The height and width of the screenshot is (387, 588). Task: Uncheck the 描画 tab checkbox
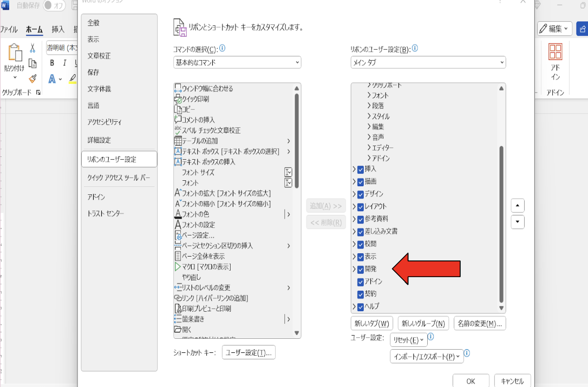pos(361,182)
